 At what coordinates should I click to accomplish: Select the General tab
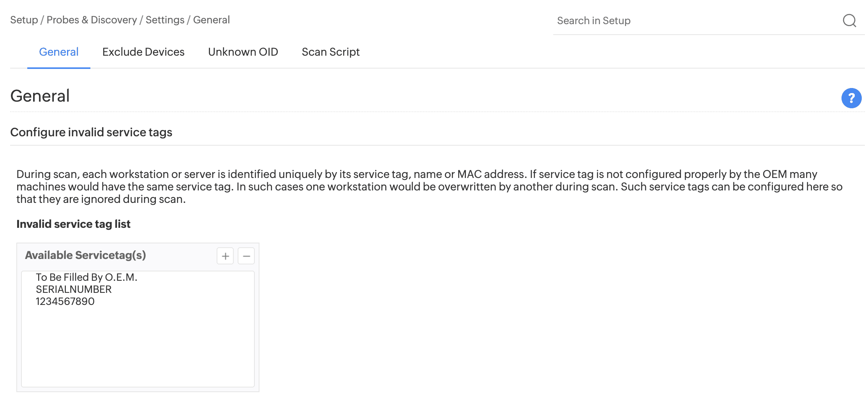tap(59, 52)
